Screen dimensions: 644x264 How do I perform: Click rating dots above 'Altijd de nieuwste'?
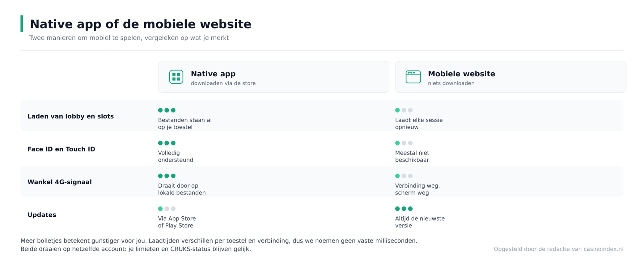[404, 209]
